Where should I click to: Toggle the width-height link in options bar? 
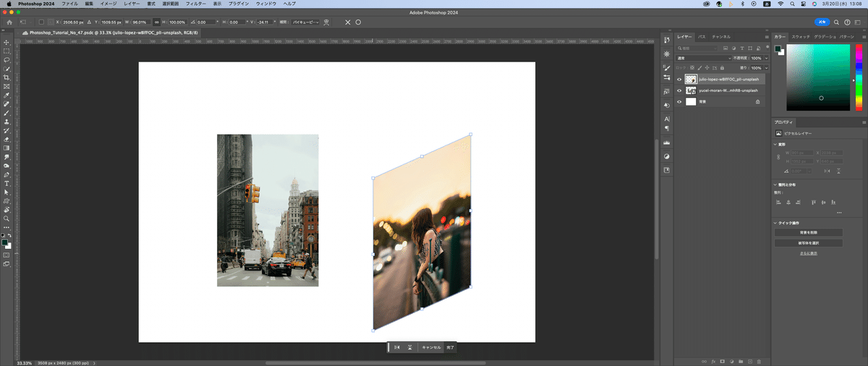pyautogui.click(x=157, y=22)
